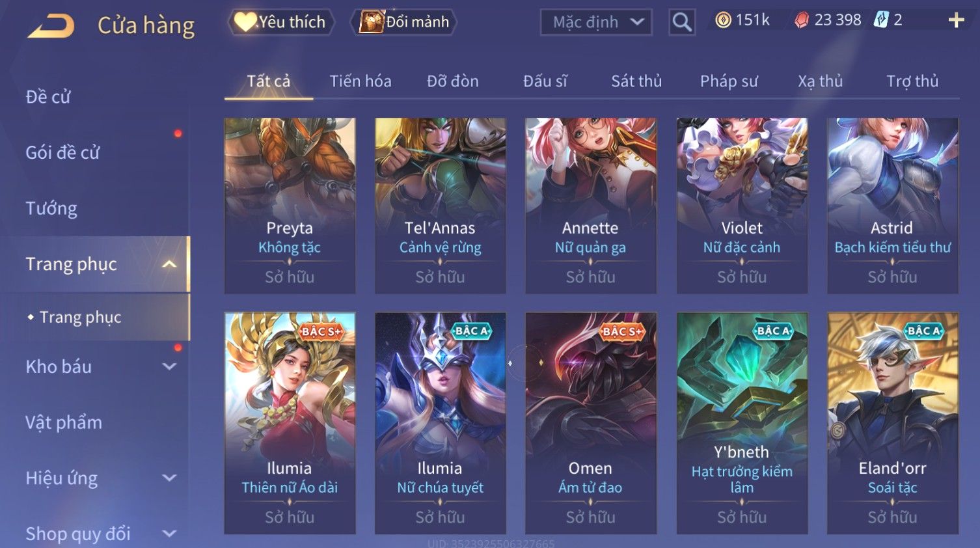This screenshot has width=980, height=548.
Task: Select Violet Nữ đặc cảnh skin card
Action: 742,206
